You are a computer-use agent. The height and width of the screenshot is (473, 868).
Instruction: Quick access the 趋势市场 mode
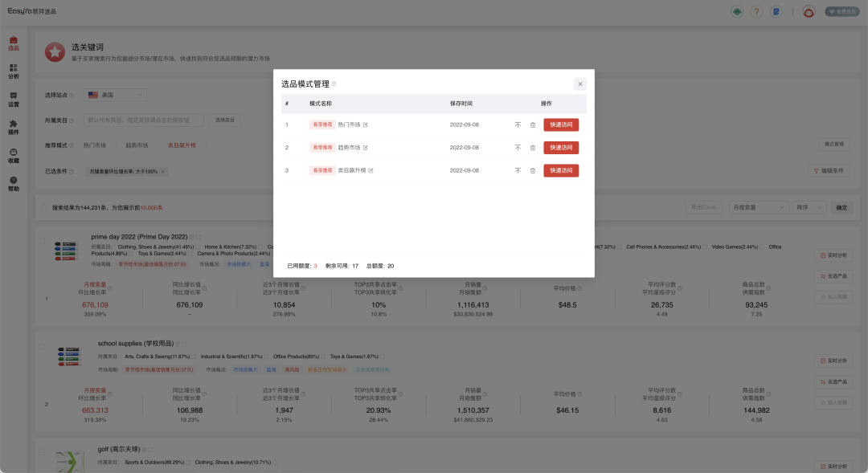click(561, 148)
